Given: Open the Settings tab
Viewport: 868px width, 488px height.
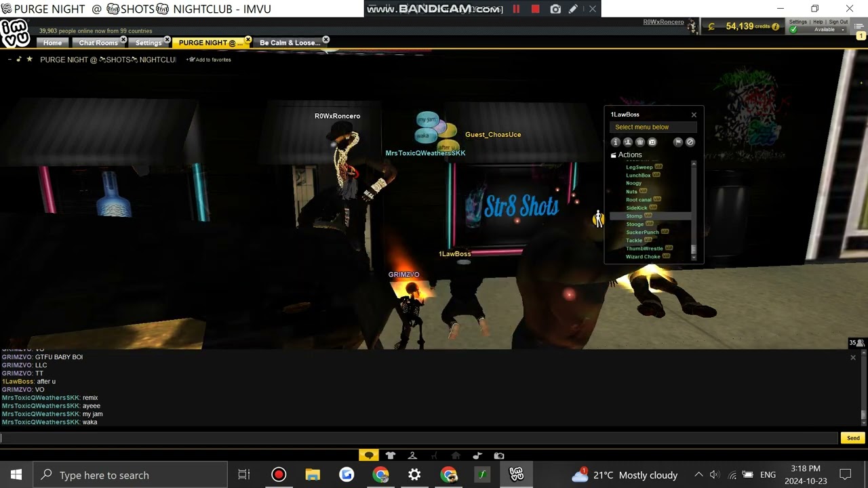Looking at the screenshot, I should (x=148, y=43).
